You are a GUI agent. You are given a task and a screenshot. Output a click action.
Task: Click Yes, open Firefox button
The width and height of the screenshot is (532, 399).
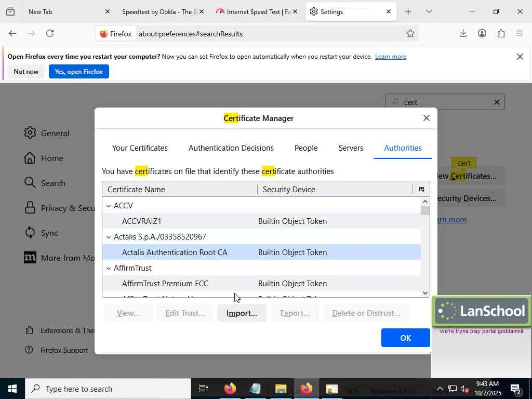[79, 72]
